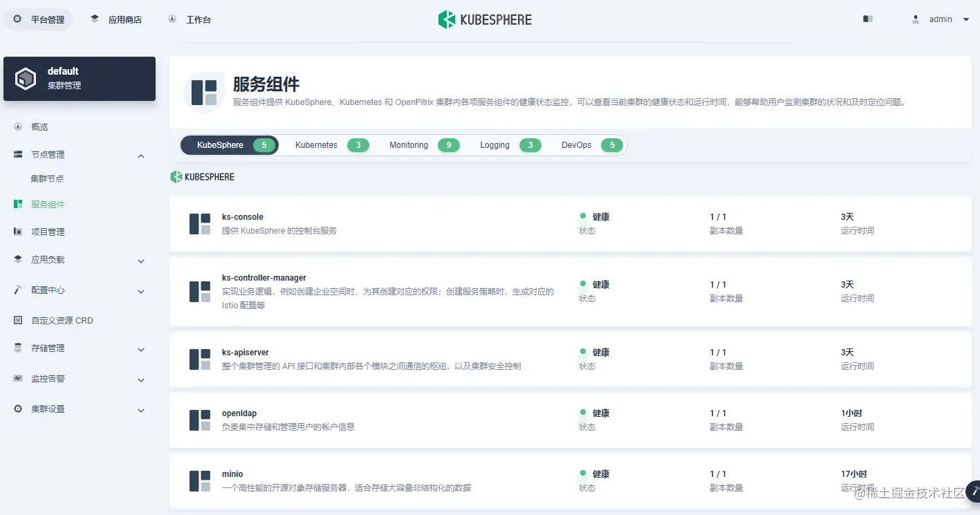Open the minio component name
Screen dimensions: 980x515
232,474
